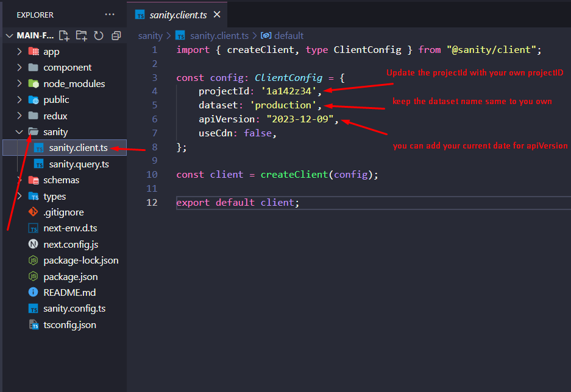
Task: Click the sanity breadcrumb segment
Action: click(x=150, y=36)
